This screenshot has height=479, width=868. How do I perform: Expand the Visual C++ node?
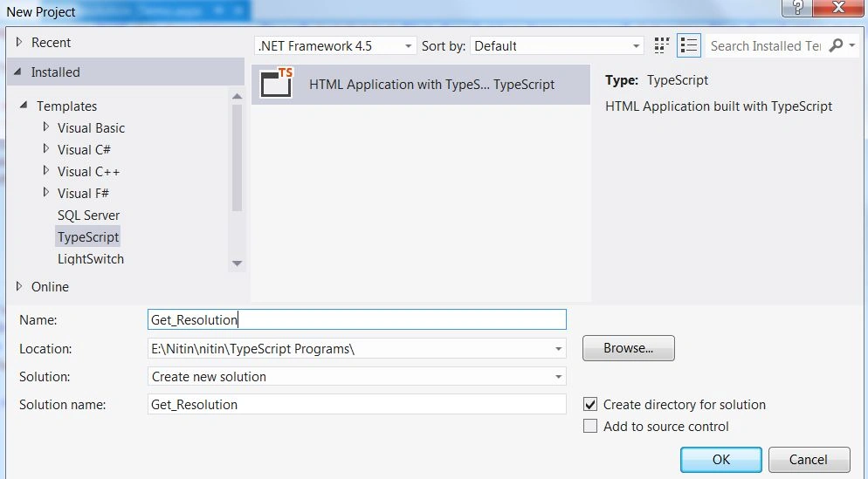46,171
